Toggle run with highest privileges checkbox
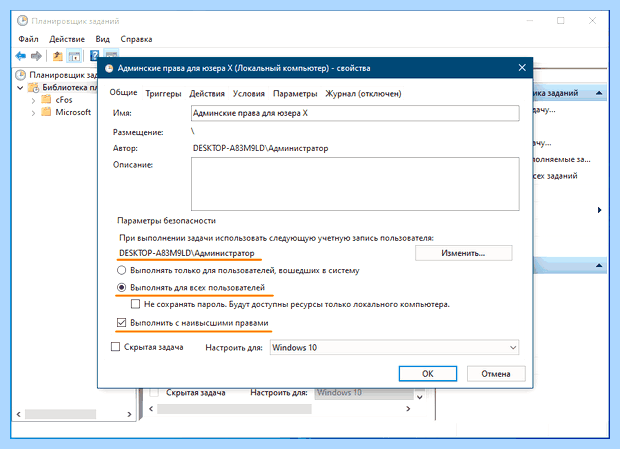This screenshot has width=620, height=449. 121,323
